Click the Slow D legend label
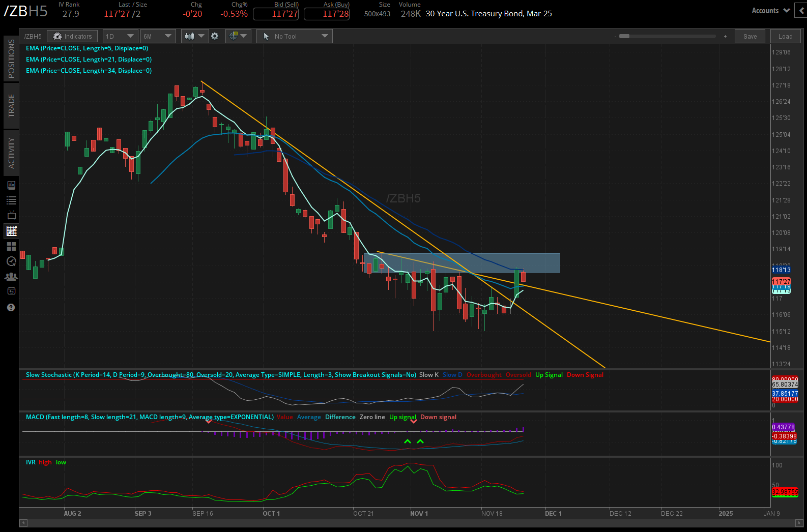 point(452,375)
